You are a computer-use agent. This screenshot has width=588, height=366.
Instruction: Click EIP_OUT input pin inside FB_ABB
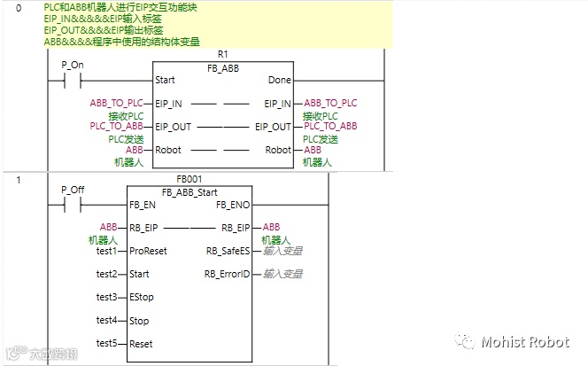coord(174,127)
